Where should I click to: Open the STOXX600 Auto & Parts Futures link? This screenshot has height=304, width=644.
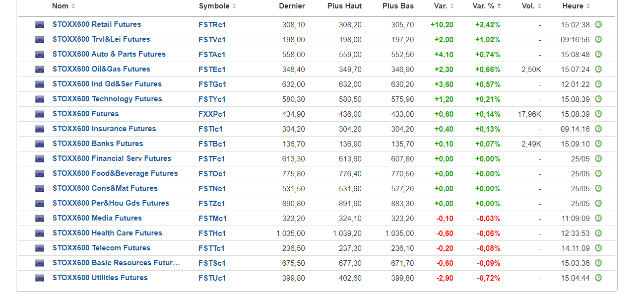pyautogui.click(x=109, y=54)
